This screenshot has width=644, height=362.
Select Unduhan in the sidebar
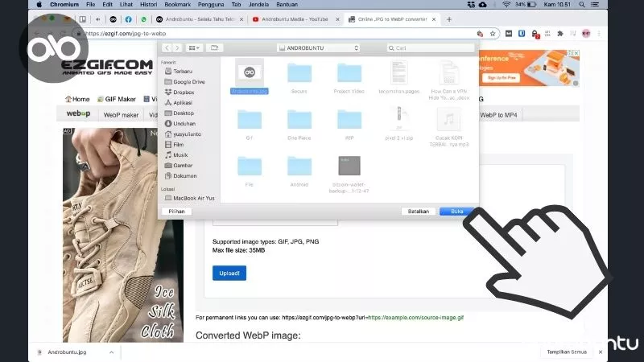[180, 124]
